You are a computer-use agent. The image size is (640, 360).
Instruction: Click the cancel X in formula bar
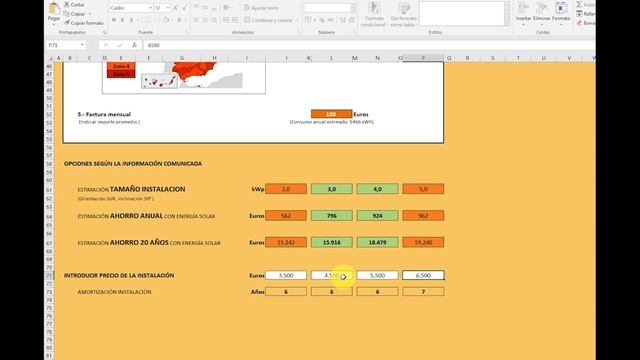pyautogui.click(x=106, y=45)
